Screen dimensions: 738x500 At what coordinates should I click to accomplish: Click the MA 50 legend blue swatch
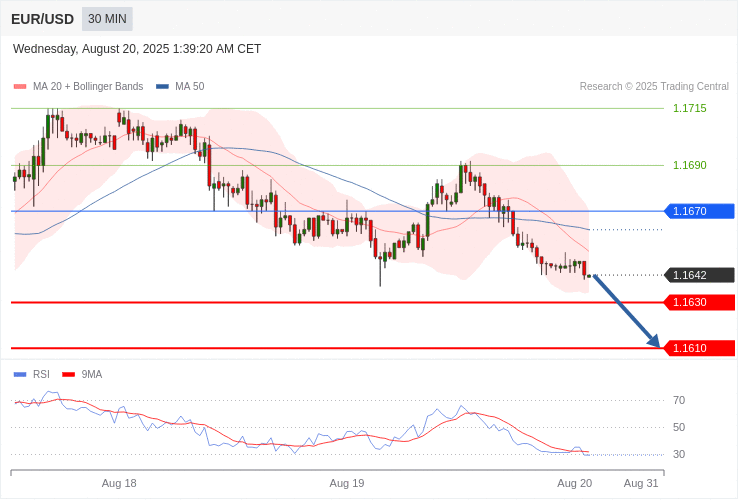coord(162,87)
